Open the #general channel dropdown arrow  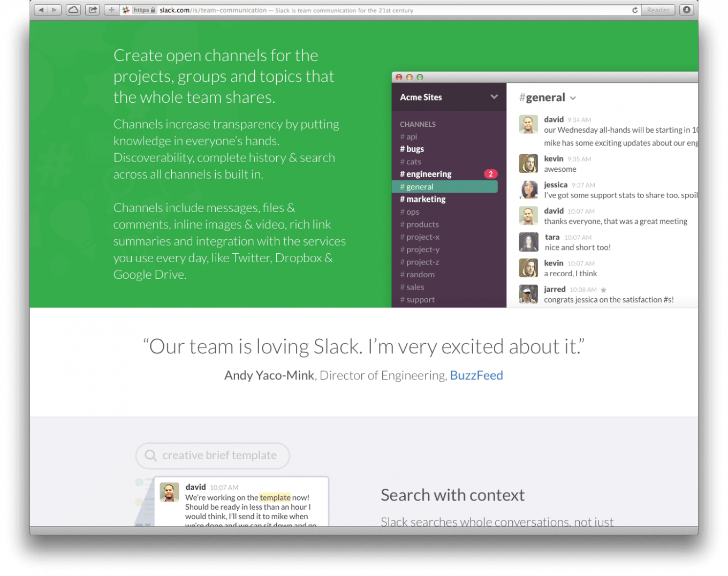coord(573,98)
